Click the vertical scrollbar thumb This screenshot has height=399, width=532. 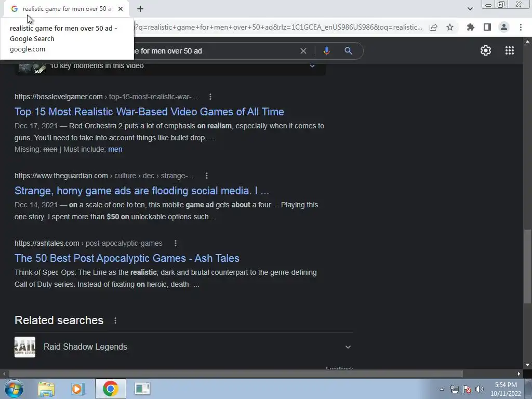coord(527,267)
